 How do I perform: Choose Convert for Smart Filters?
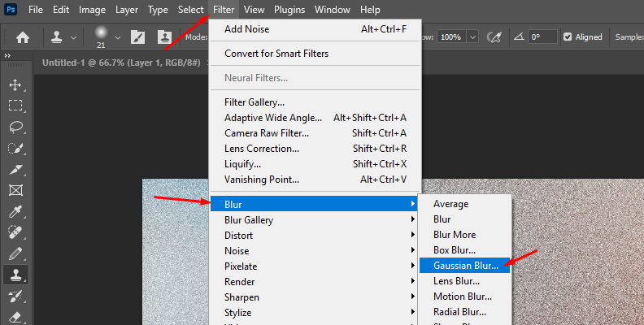(x=315, y=54)
